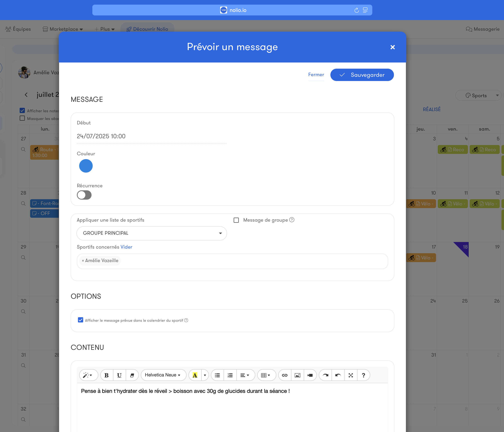Screen dimensions: 504x432
Task: Insert a hyperlink into message
Action: tap(285, 375)
